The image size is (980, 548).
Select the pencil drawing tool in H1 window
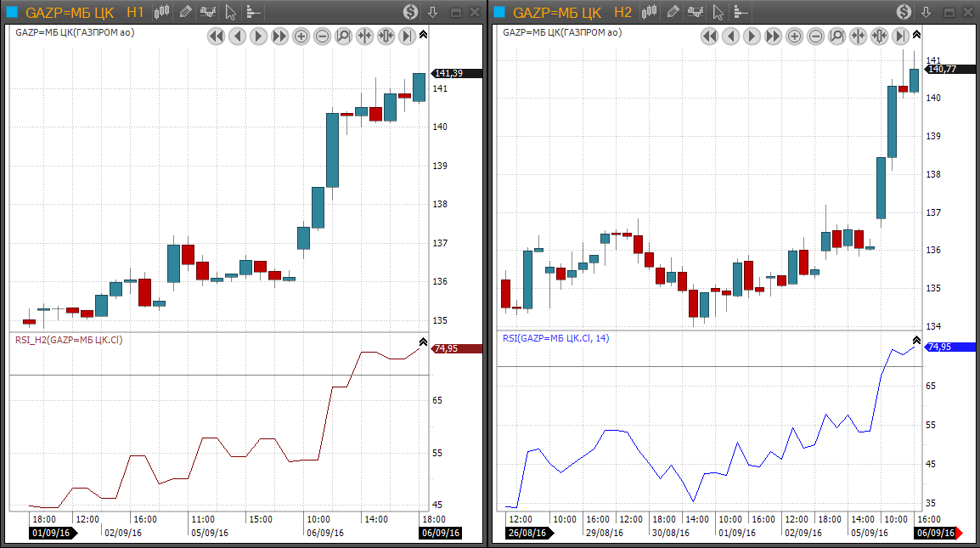(x=185, y=12)
